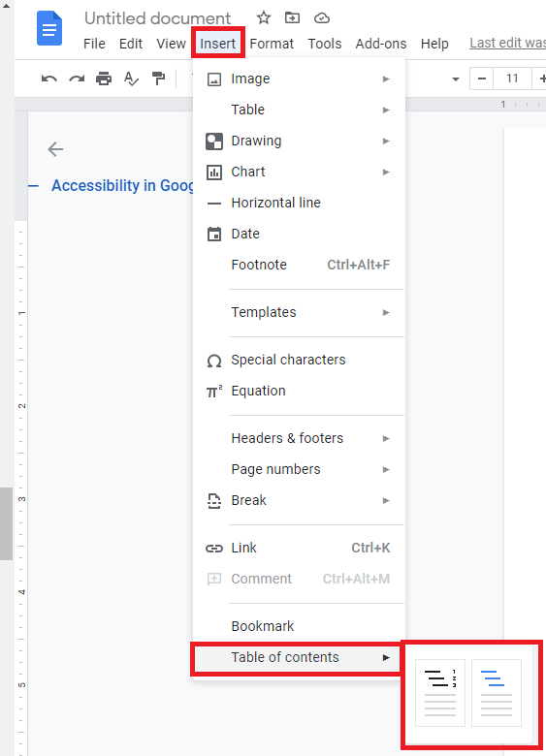Decrease font size with minus button

[x=481, y=79]
